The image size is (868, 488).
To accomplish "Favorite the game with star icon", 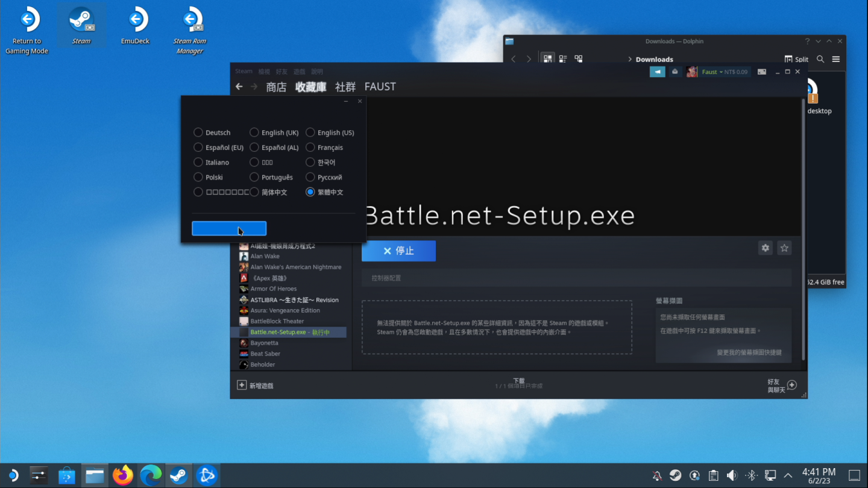I will pyautogui.click(x=784, y=248).
